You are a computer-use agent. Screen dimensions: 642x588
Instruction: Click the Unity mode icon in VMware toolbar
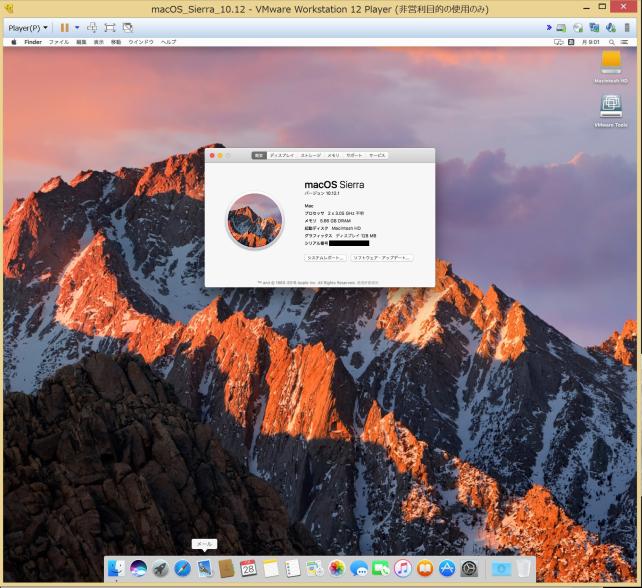tap(128, 28)
